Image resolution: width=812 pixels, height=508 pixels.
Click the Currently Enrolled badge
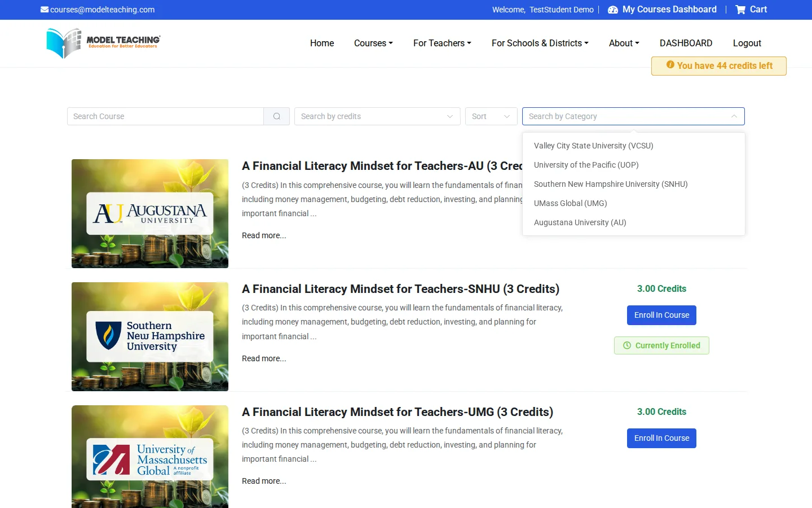[x=661, y=345]
